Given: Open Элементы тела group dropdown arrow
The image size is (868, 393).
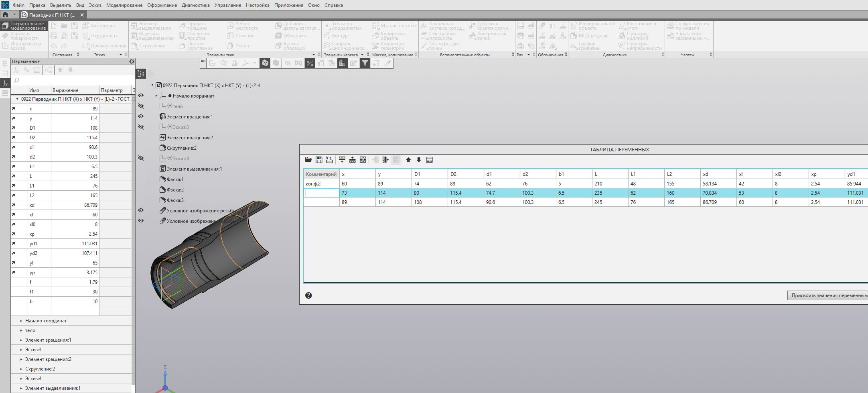Looking at the screenshot, I should 314,55.
